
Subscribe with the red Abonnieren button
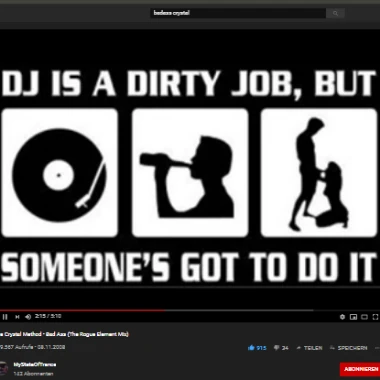click(x=360, y=369)
